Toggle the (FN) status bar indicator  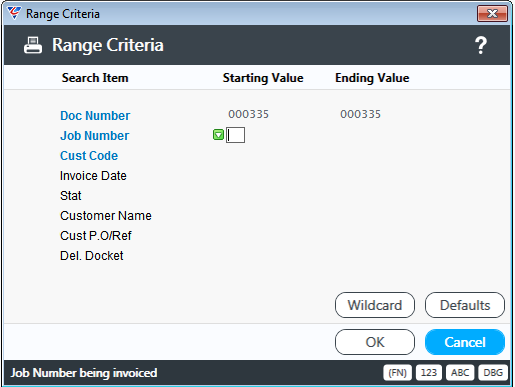point(397,372)
